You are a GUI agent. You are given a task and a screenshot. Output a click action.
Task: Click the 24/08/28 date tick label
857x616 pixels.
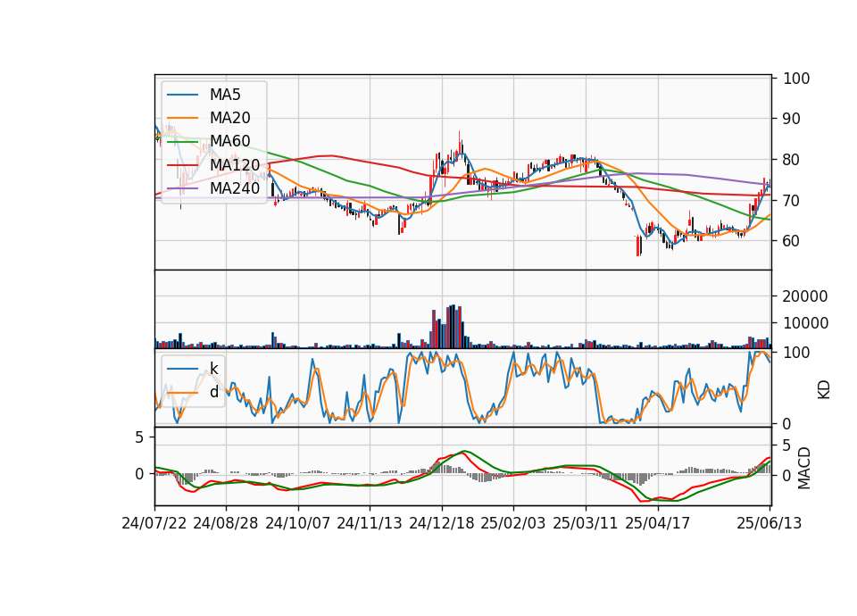[x=226, y=523]
